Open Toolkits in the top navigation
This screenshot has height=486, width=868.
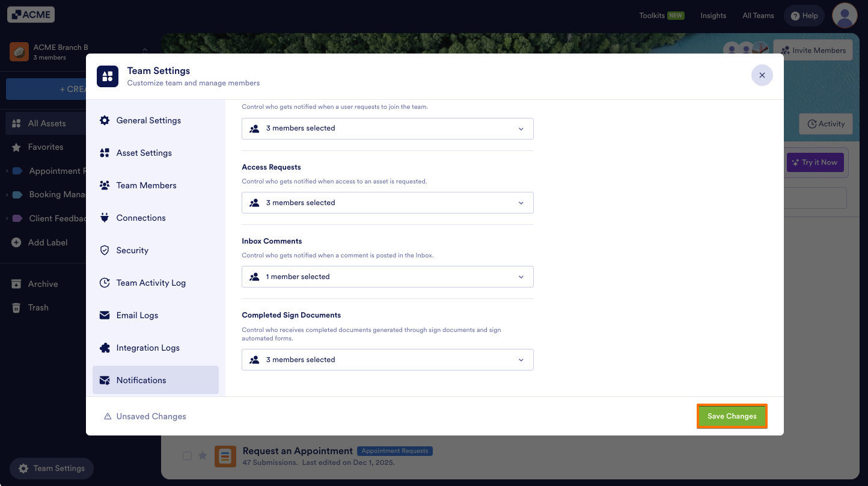pyautogui.click(x=662, y=16)
